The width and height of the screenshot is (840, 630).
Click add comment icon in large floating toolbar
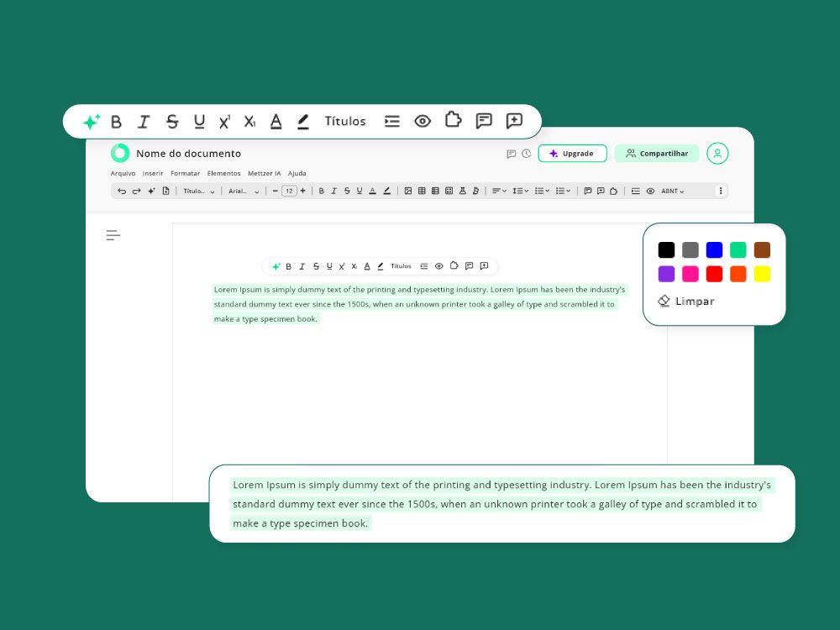click(514, 121)
